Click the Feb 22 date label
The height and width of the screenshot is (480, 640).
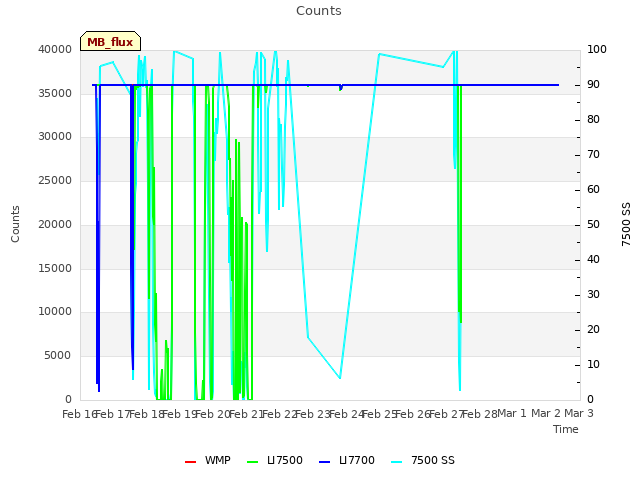[x=280, y=414]
